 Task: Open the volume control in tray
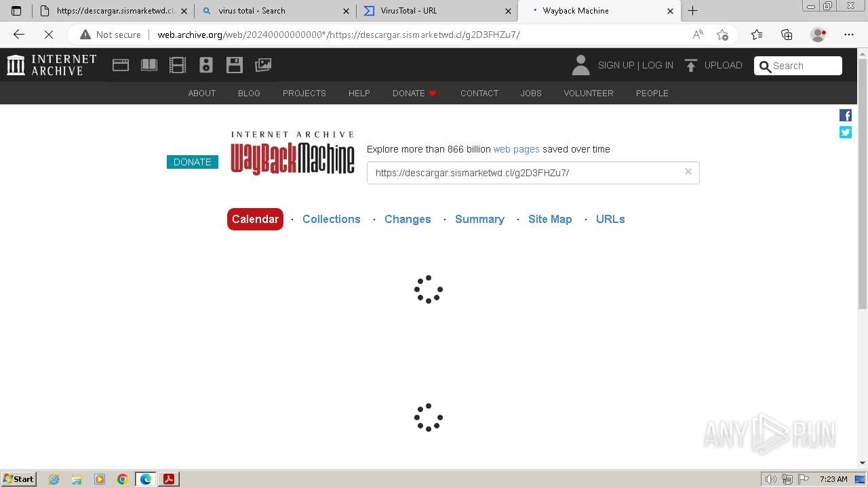(x=771, y=479)
